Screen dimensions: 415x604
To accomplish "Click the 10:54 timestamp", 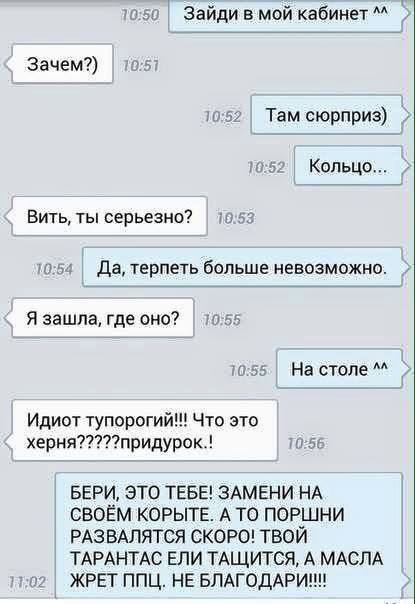I will [x=54, y=269].
